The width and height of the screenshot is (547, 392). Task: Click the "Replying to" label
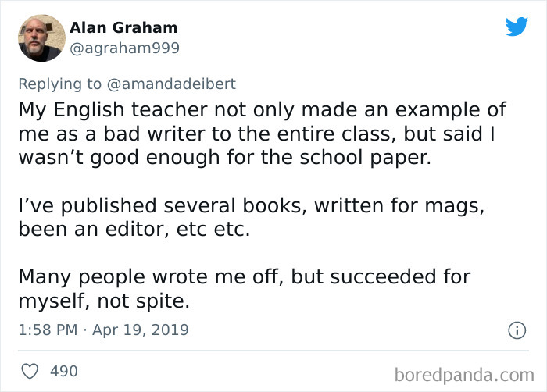coord(59,84)
